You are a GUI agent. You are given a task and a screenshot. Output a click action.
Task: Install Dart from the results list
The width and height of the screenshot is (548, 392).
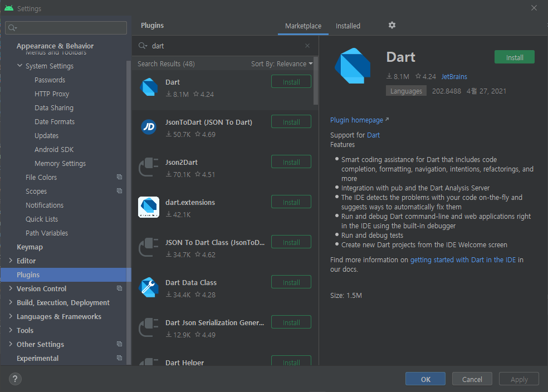pyautogui.click(x=291, y=82)
